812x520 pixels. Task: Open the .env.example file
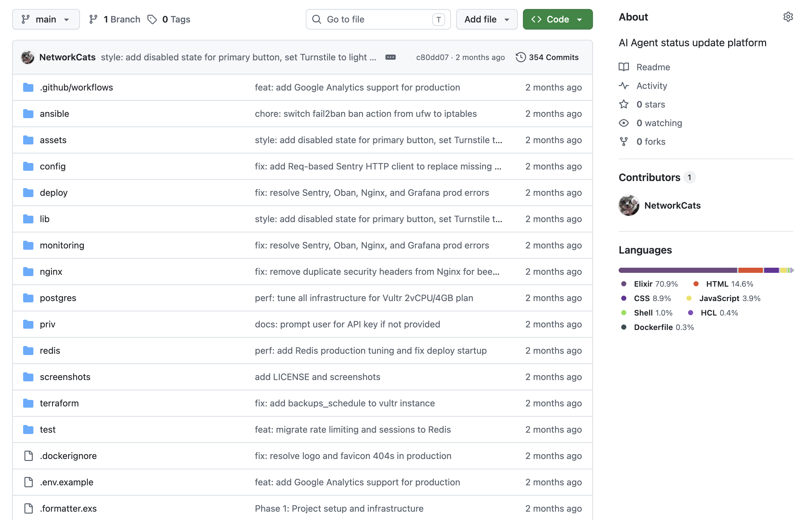click(66, 482)
